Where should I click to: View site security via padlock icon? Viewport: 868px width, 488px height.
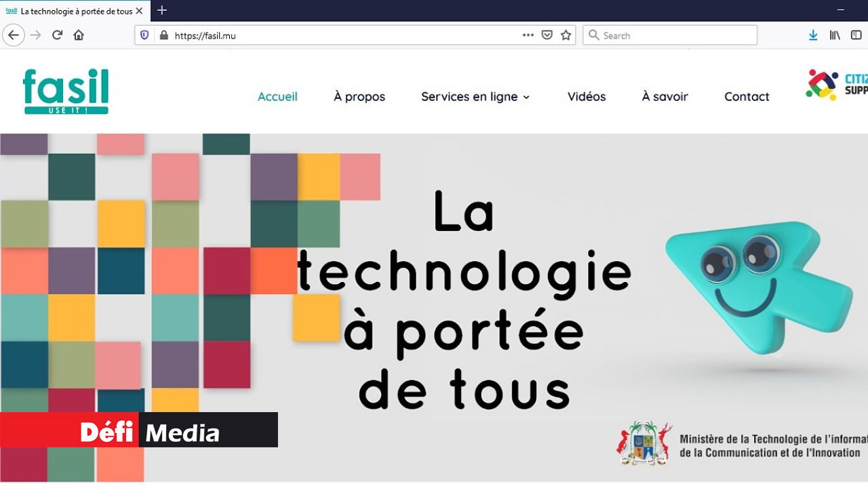tap(163, 35)
